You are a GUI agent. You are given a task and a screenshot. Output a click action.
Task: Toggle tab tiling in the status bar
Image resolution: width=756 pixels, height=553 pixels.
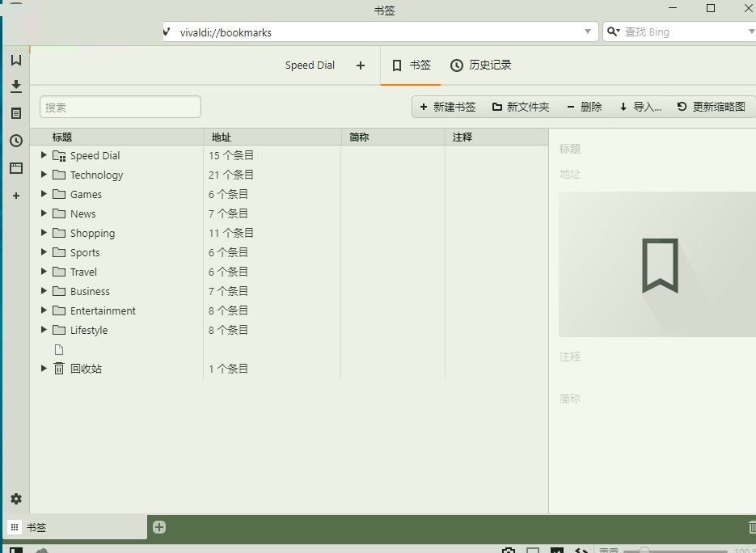pyautogui.click(x=534, y=551)
